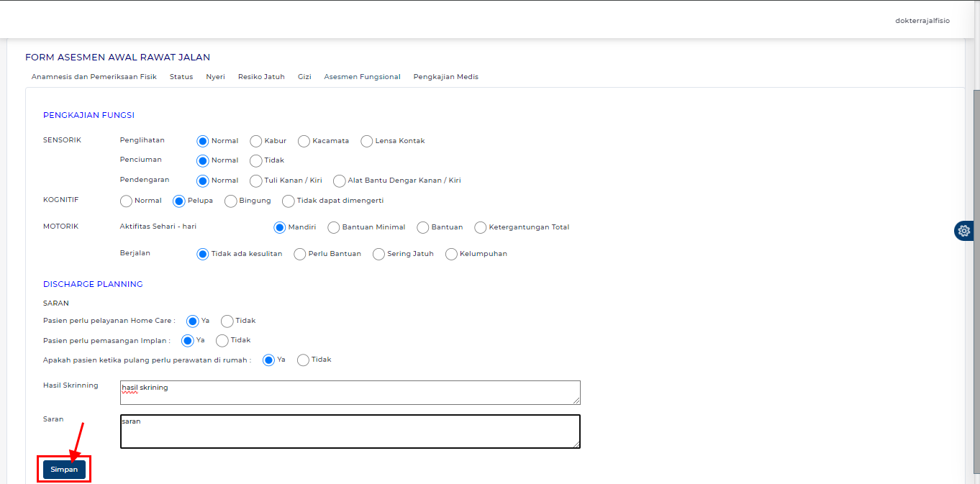980x484 pixels.
Task: Select Lensa Kontak radio button
Action: click(367, 141)
